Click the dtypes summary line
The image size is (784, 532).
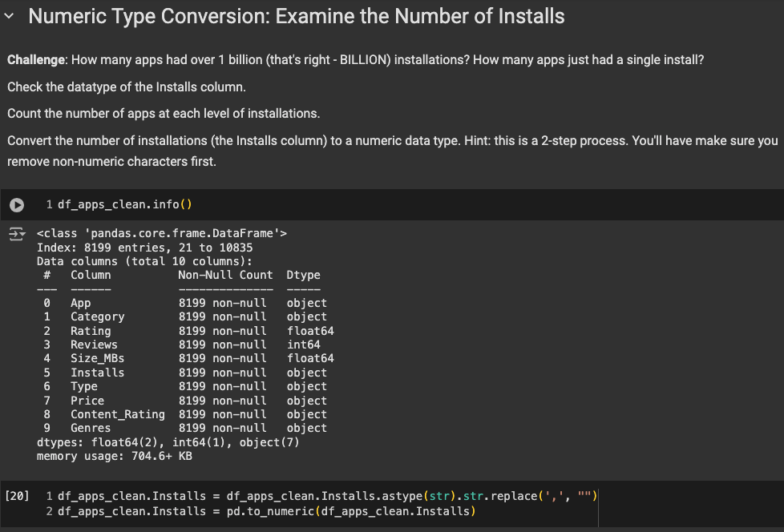pos(168,442)
